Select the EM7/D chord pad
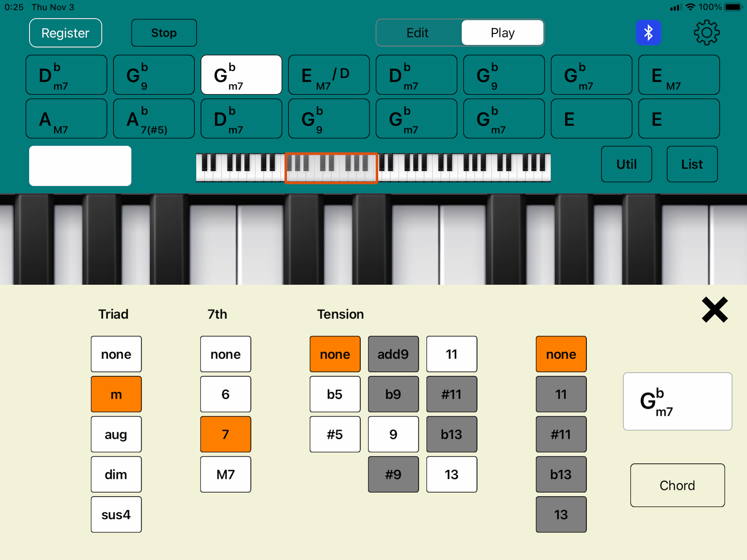Screen dimensions: 747x560 tap(329, 75)
